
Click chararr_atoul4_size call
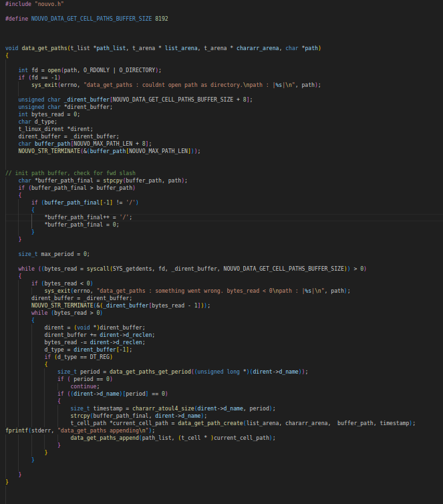[x=163, y=408]
